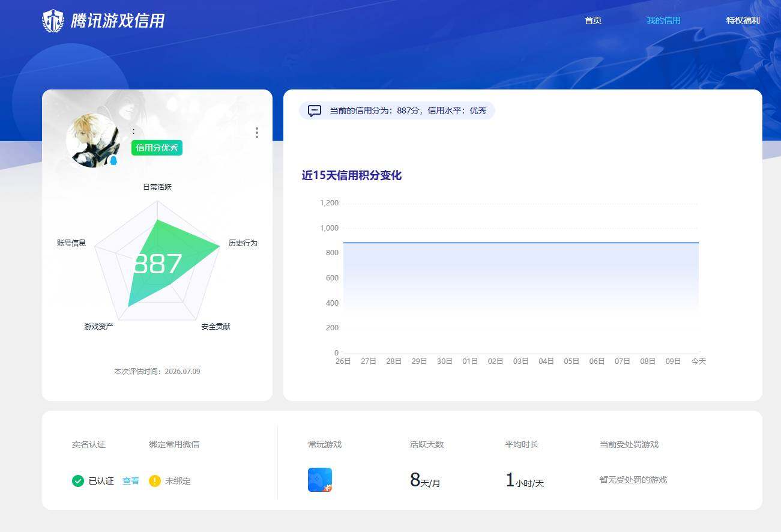Click the 08日 x-axis date label

pyautogui.click(x=648, y=361)
